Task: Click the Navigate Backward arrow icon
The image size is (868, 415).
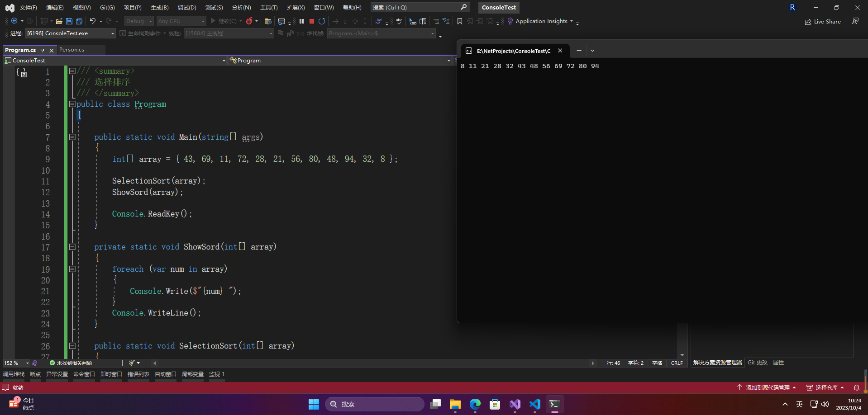Action: point(14,21)
